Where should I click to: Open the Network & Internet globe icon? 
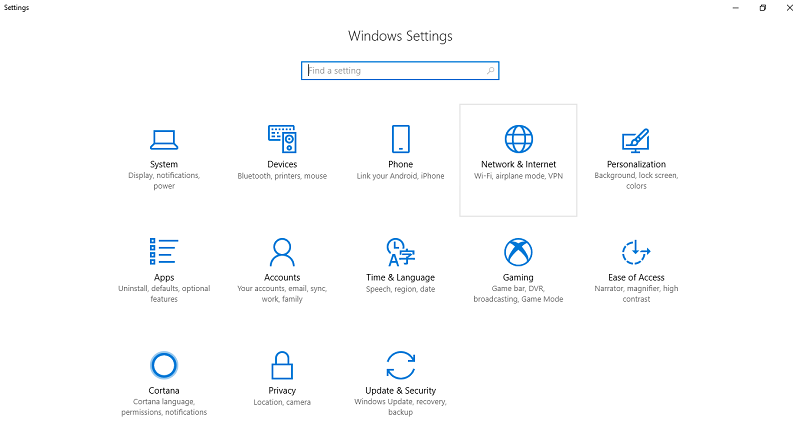coord(518,139)
